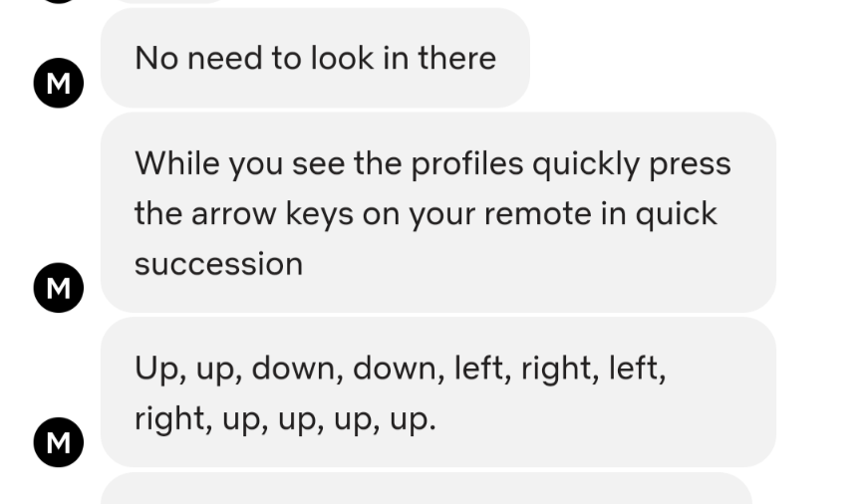Image resolution: width=861 pixels, height=504 pixels.
Task: Click "Up, up," at the start of the sequence message
Action: (x=188, y=369)
